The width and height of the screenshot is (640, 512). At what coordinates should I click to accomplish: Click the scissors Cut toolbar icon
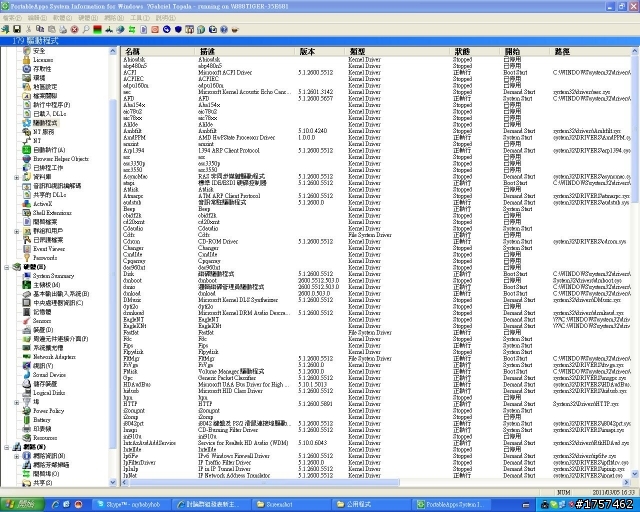(x=28, y=29)
